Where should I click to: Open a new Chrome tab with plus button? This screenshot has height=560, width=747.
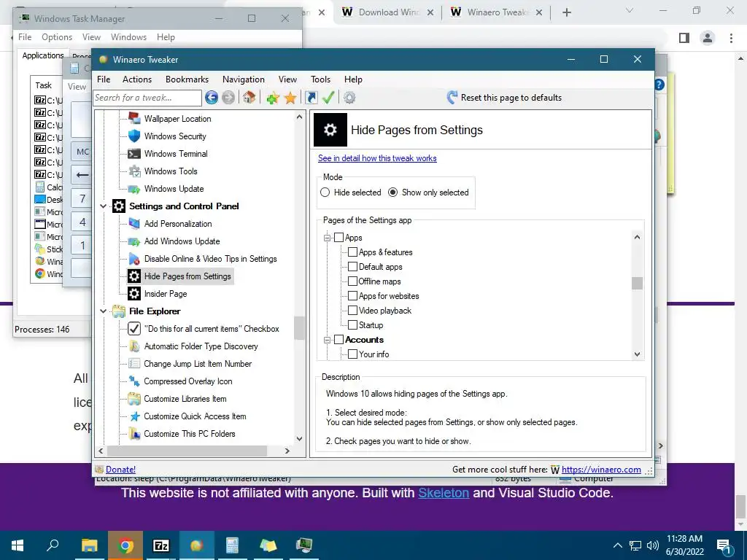[566, 12]
